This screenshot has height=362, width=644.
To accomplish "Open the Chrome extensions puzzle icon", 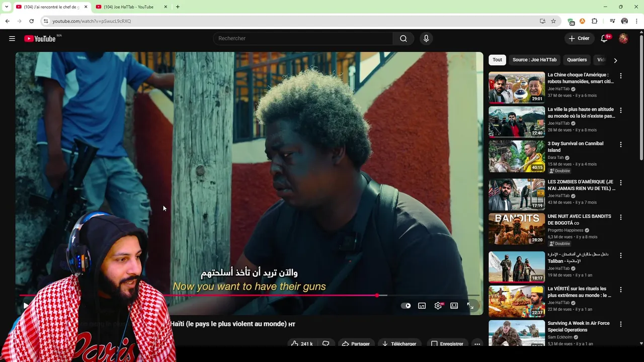I will (x=595, y=21).
